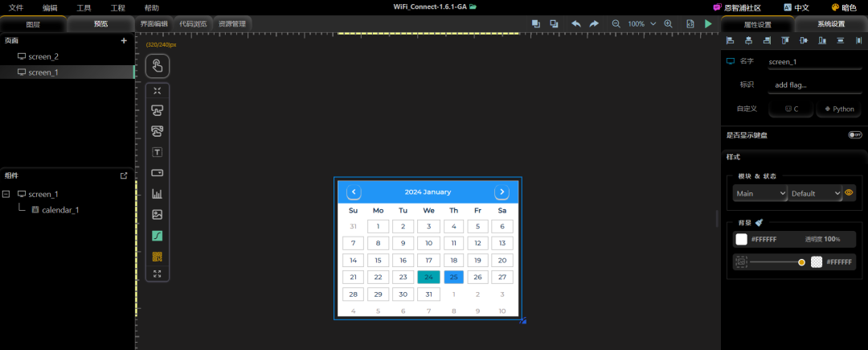Pop out the components panel
868x350 pixels.
click(124, 175)
